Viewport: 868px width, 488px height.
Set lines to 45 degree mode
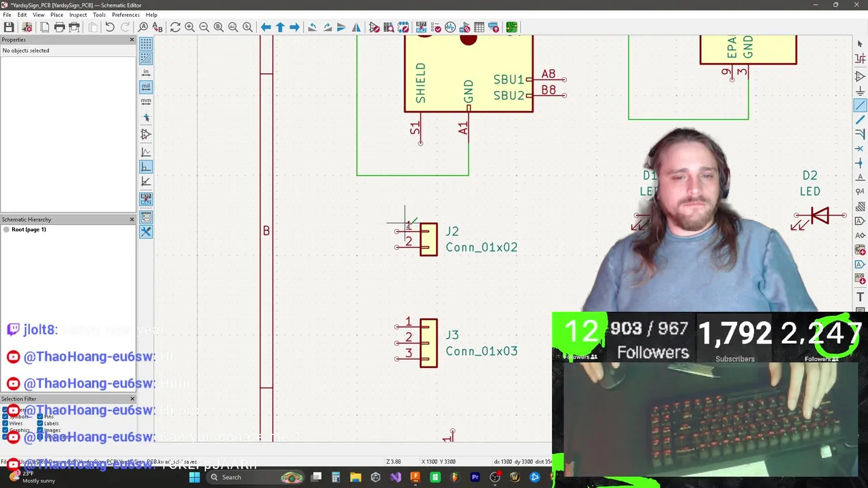click(146, 181)
